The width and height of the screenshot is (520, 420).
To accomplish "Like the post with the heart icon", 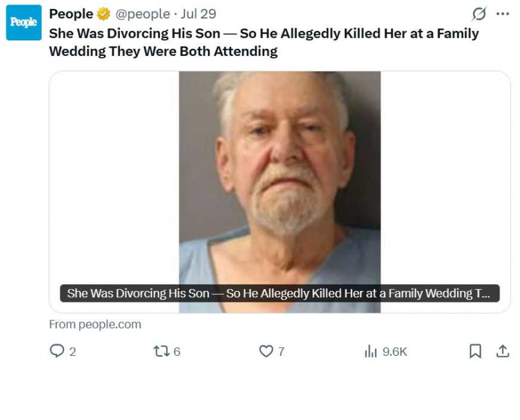I will tap(266, 351).
